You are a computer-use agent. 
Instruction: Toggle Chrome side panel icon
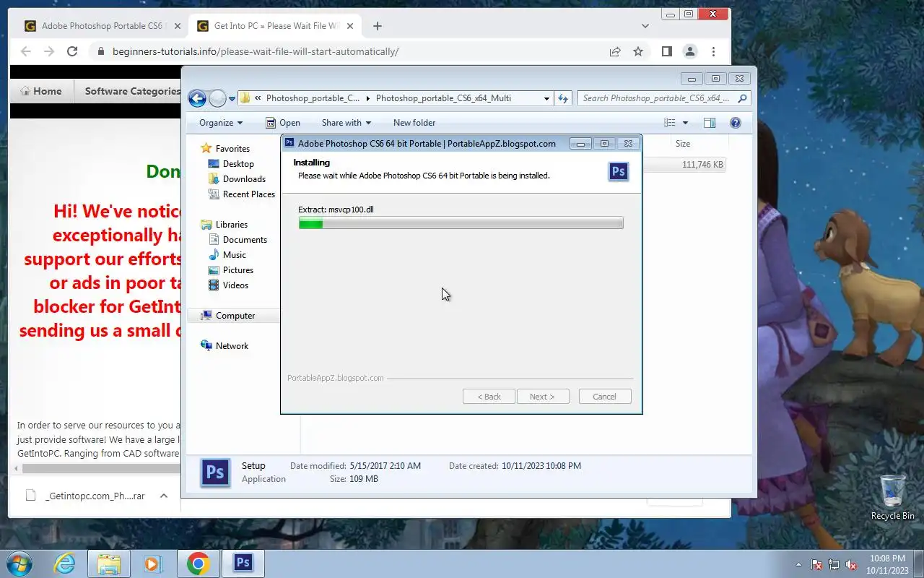pos(667,51)
